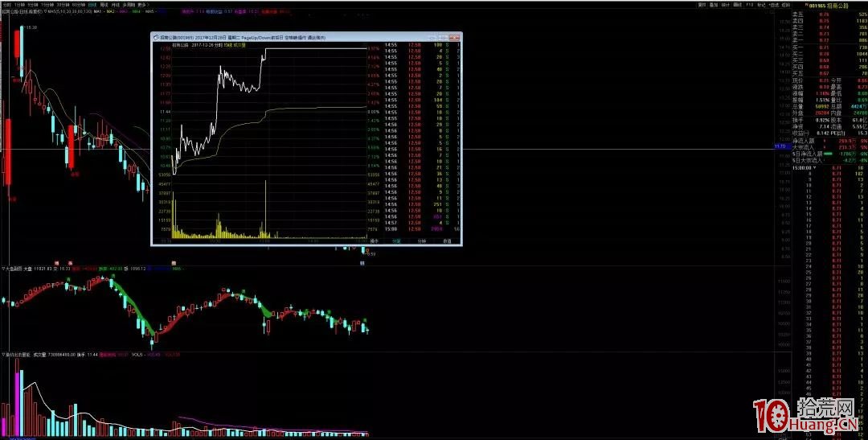Open the 统计 statistics tool
Viewport: 868px width, 440px height.
click(x=726, y=5)
